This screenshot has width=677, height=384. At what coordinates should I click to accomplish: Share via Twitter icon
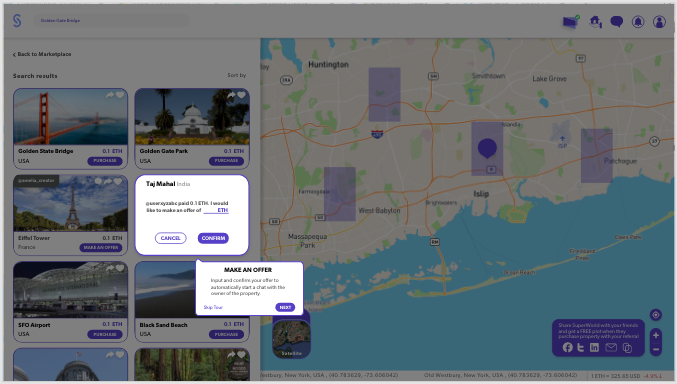581,348
